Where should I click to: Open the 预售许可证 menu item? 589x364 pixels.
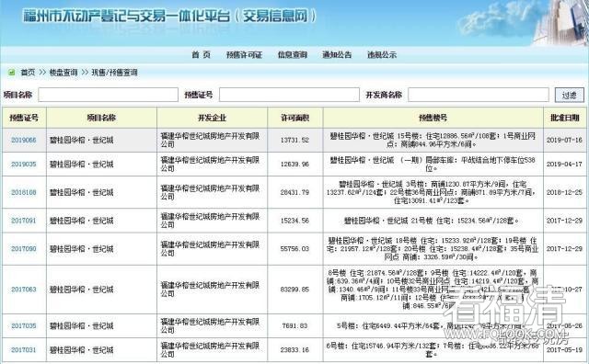tap(244, 55)
